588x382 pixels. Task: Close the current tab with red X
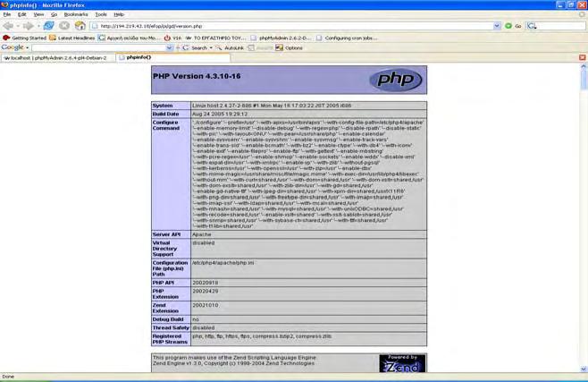pyautogui.click(x=582, y=57)
